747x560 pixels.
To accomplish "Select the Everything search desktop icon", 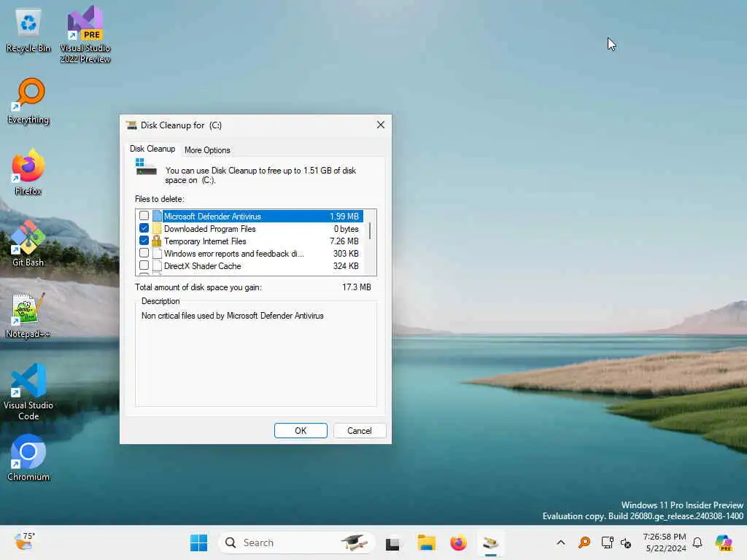I will [28, 101].
